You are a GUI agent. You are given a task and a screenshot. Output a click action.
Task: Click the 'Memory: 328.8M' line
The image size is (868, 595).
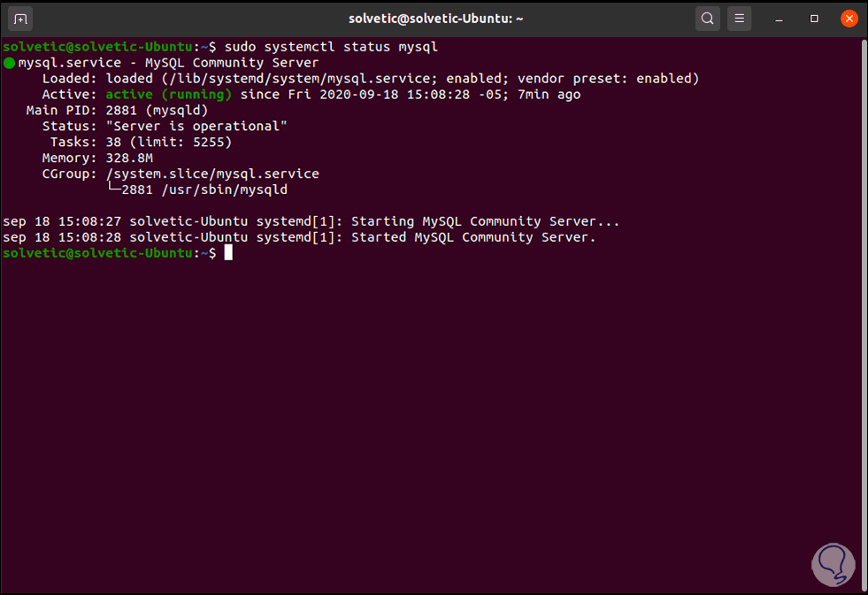97,158
